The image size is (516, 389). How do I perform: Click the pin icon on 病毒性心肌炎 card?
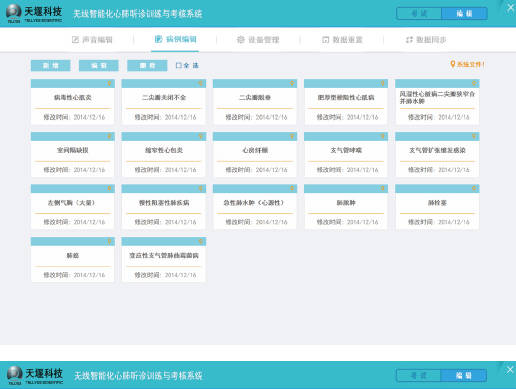click(x=109, y=83)
